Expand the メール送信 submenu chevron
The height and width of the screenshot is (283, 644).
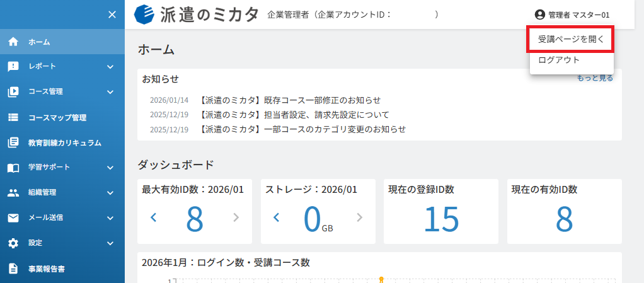[110, 217]
